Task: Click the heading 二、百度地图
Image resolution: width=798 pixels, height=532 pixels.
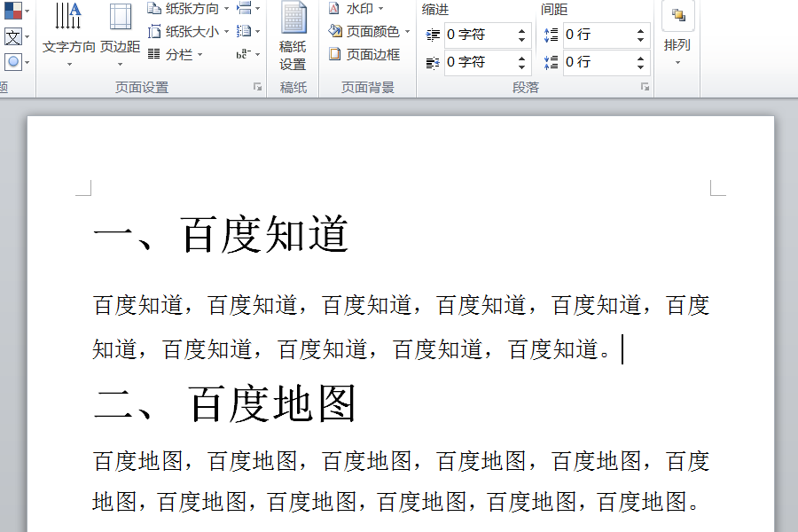Action: 224,403
